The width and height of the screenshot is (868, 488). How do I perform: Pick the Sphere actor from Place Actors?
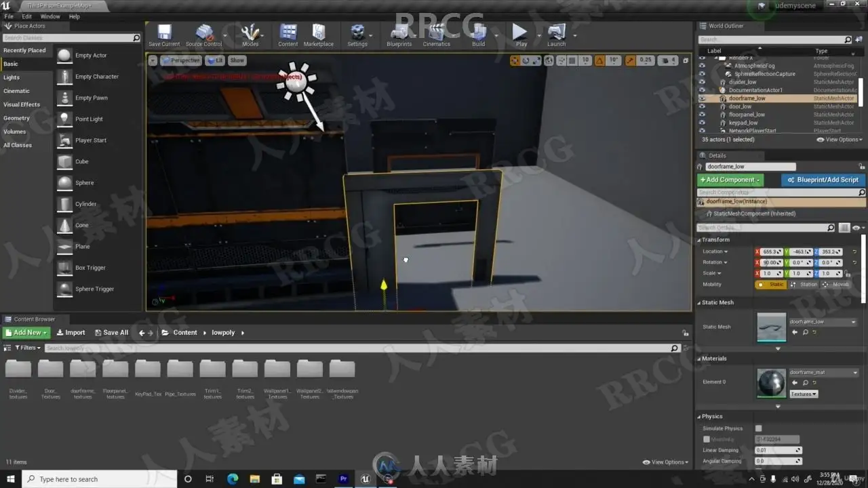pos(64,183)
